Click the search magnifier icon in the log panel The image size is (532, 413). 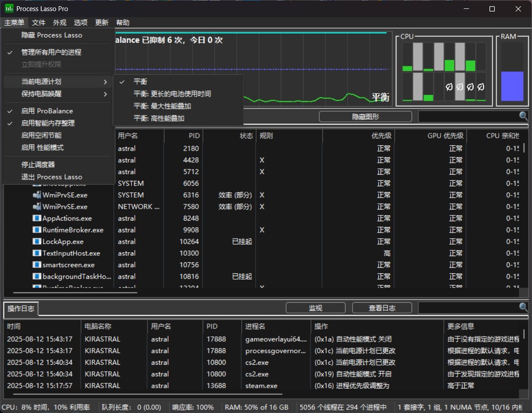point(524,308)
